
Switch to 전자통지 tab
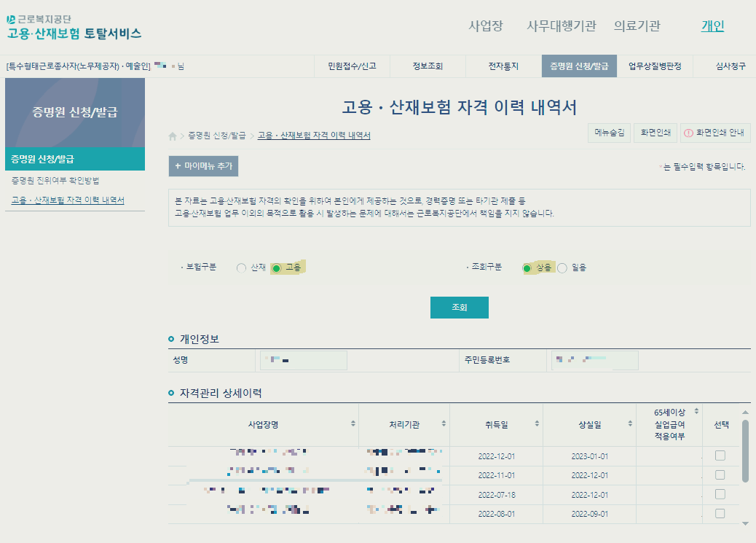pos(503,66)
